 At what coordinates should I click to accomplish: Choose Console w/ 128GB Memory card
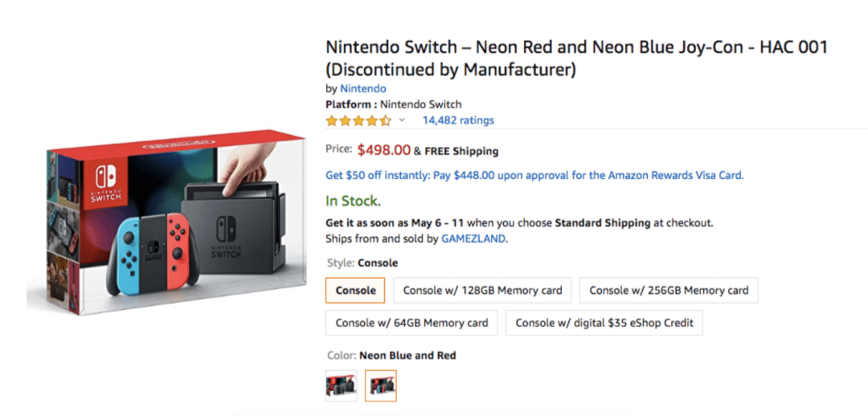(x=482, y=291)
